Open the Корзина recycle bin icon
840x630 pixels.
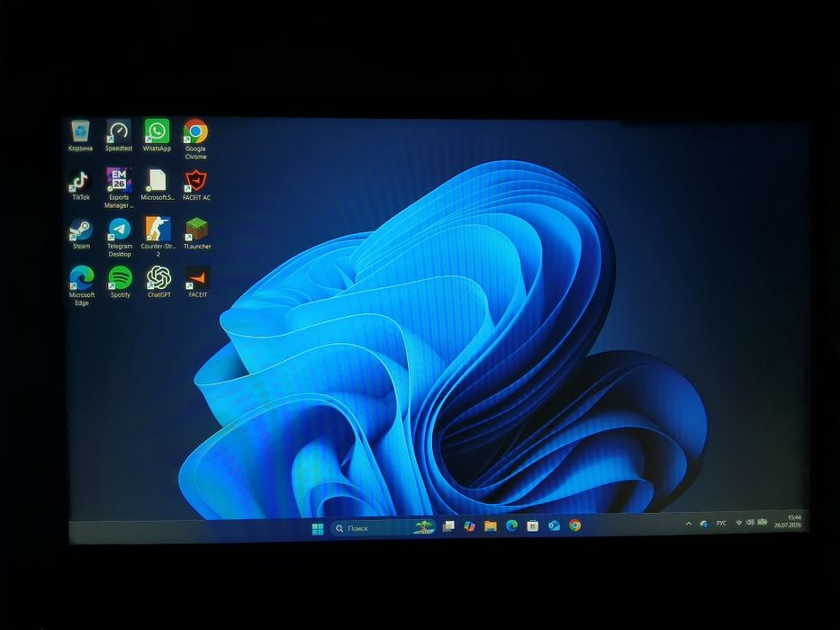pos(80,136)
